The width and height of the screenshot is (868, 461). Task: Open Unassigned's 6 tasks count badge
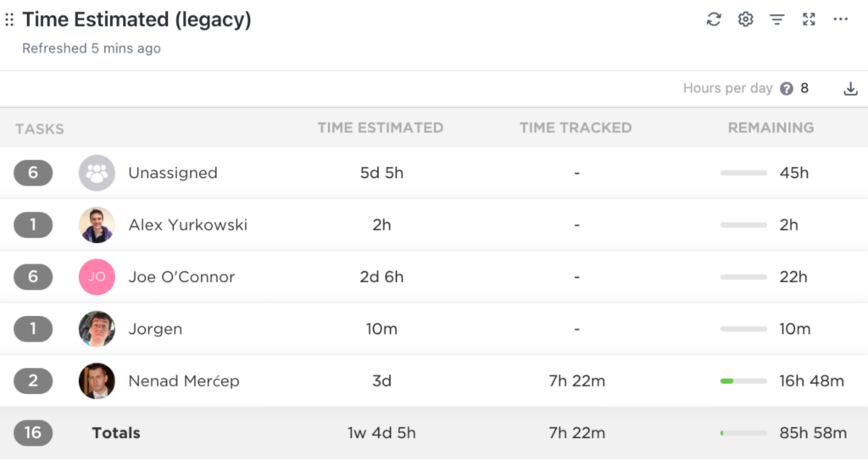coord(33,173)
